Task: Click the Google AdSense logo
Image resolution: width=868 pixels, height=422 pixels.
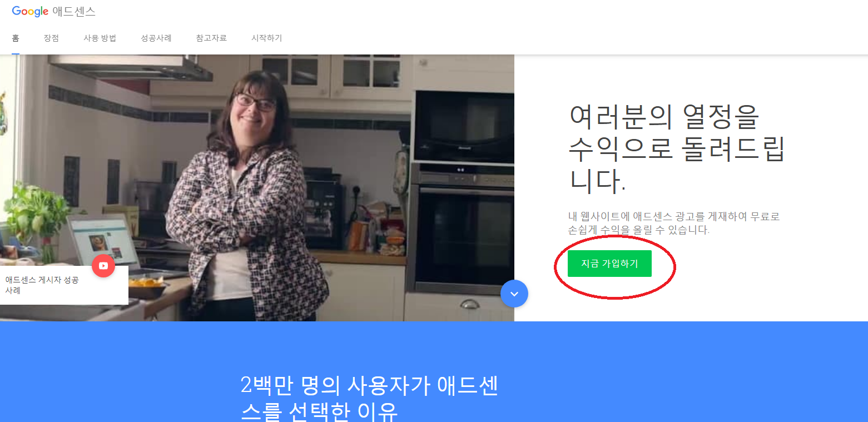Action: [x=53, y=11]
